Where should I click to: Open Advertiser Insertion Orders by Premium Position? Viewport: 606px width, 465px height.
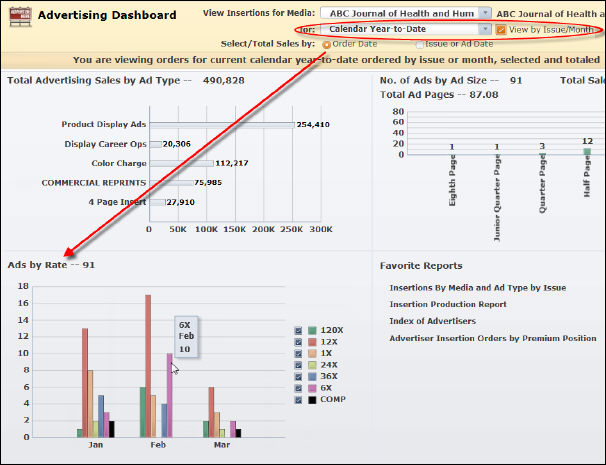tap(492, 338)
